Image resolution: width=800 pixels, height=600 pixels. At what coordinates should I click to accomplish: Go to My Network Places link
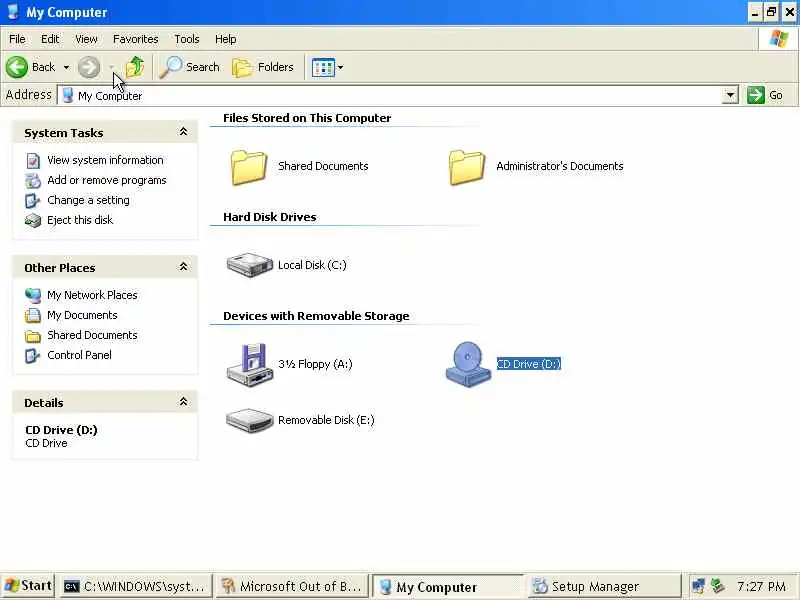pyautogui.click(x=92, y=295)
